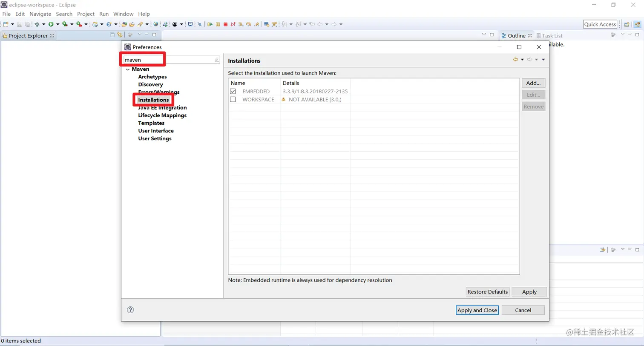The image size is (644, 346).
Task: Click the red Terminate icon
Action: tap(225, 24)
